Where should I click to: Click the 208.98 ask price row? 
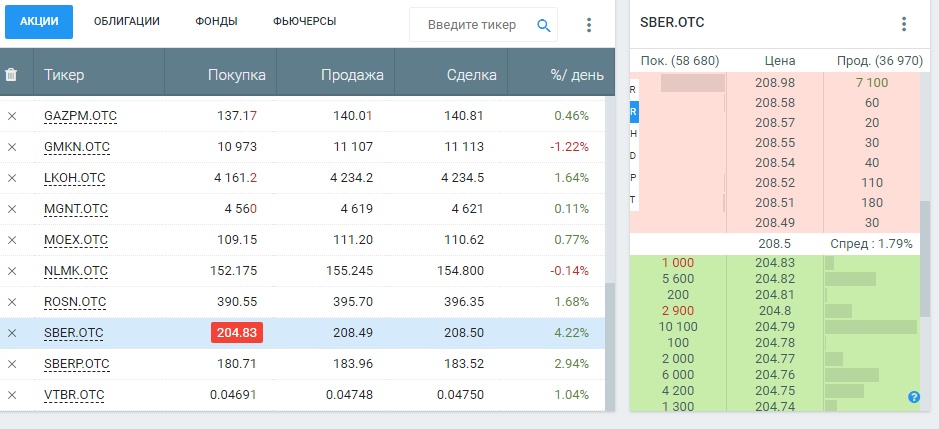pos(775,83)
